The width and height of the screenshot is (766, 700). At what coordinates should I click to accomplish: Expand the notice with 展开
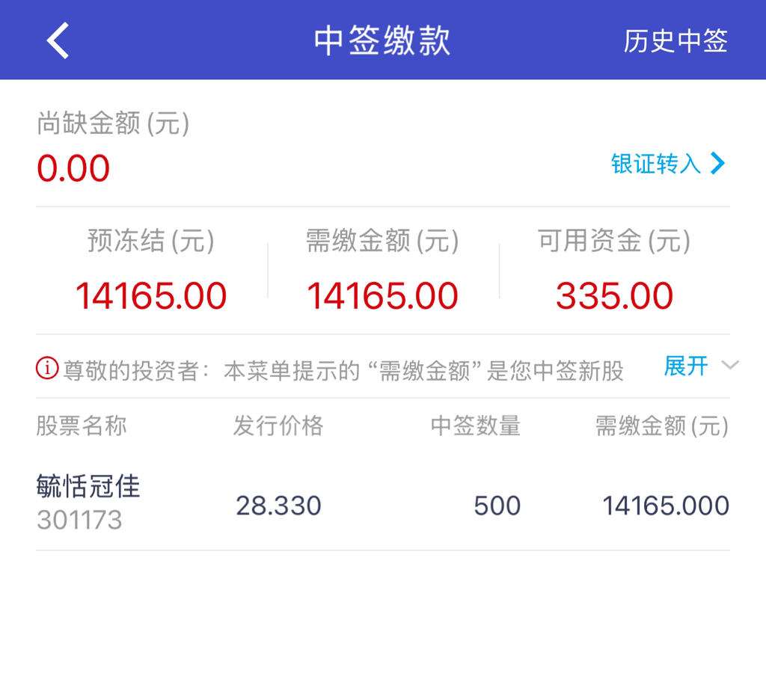point(686,366)
